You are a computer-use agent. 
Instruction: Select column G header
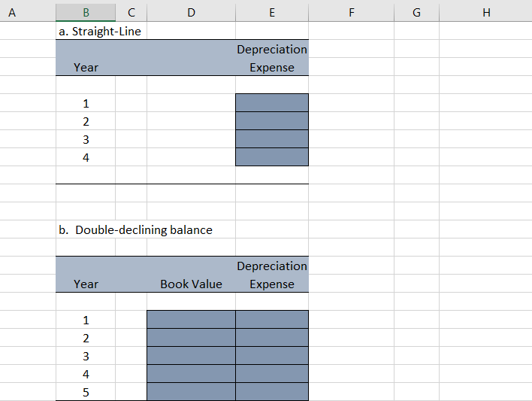pyautogui.click(x=416, y=13)
